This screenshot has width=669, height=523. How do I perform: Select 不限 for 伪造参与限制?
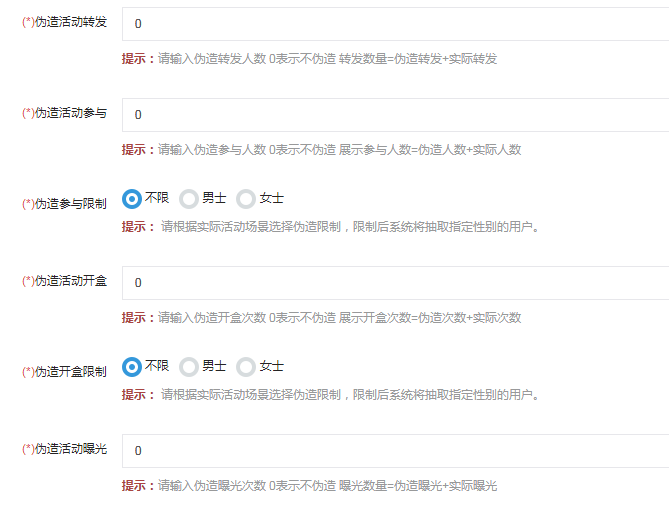point(132,199)
